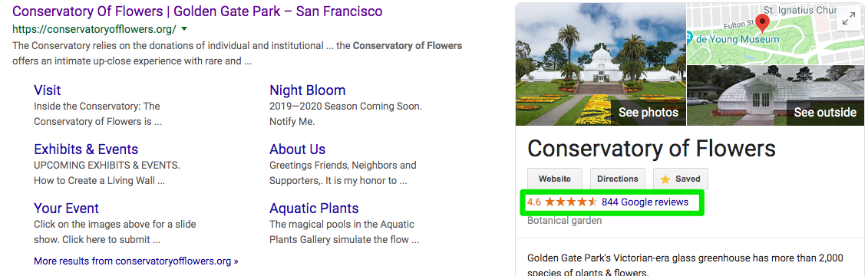The width and height of the screenshot is (868, 276).
Task: Open the 844 Google reviews link
Action: coord(645,202)
